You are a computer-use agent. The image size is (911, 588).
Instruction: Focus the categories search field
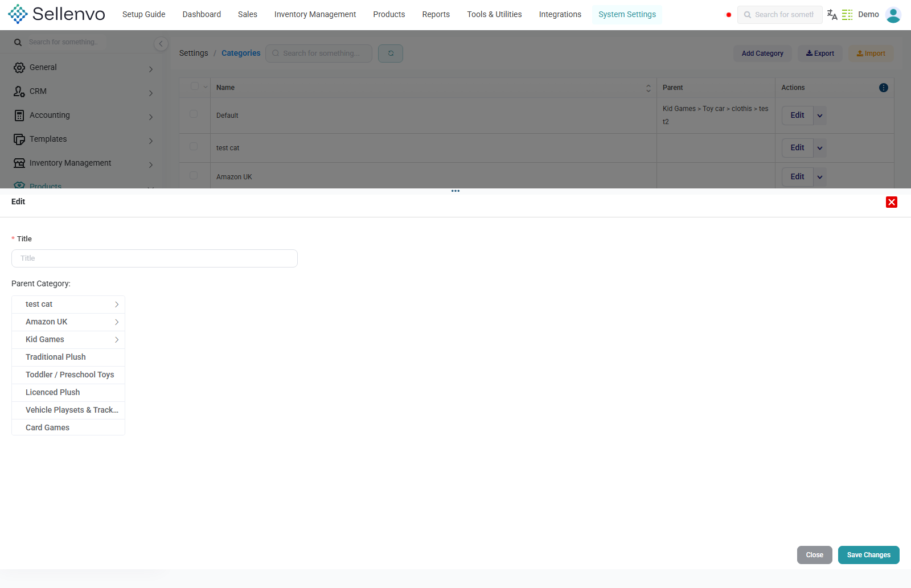click(x=319, y=54)
